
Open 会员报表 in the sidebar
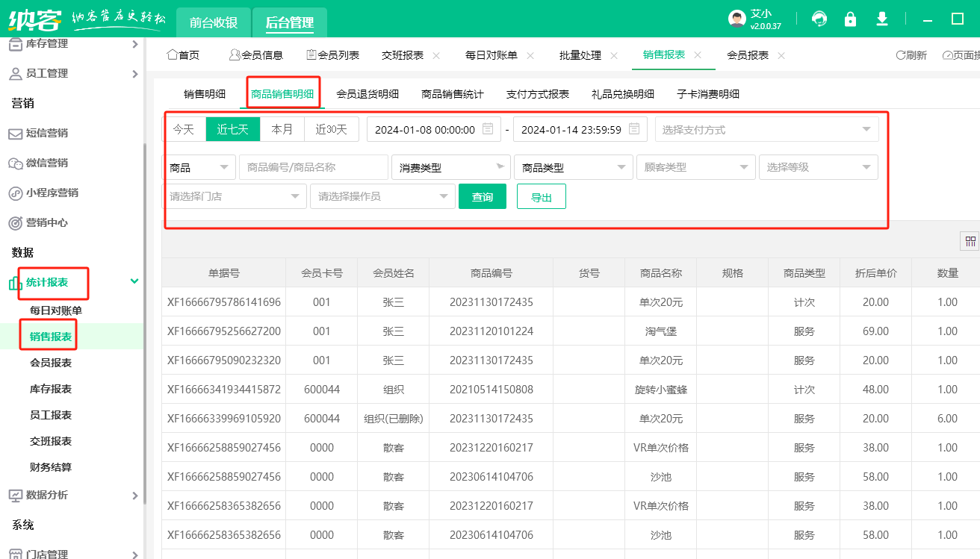(x=51, y=363)
